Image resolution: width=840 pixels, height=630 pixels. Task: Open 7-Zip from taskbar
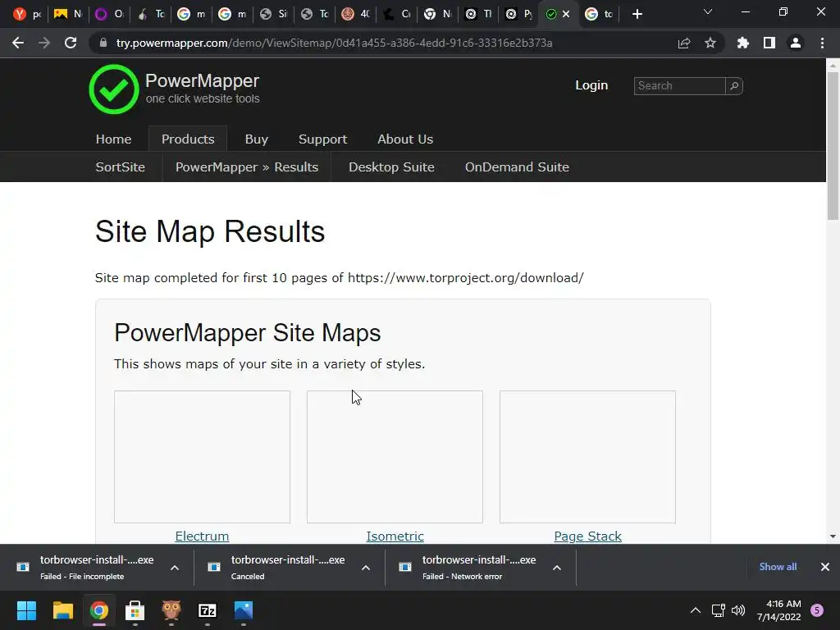208,610
